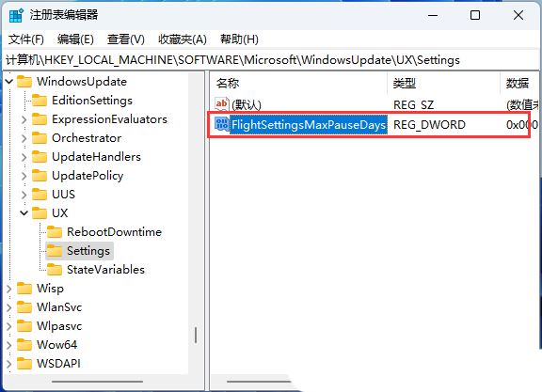Select the StateVariables key label
The width and height of the screenshot is (542, 392).
click(105, 270)
